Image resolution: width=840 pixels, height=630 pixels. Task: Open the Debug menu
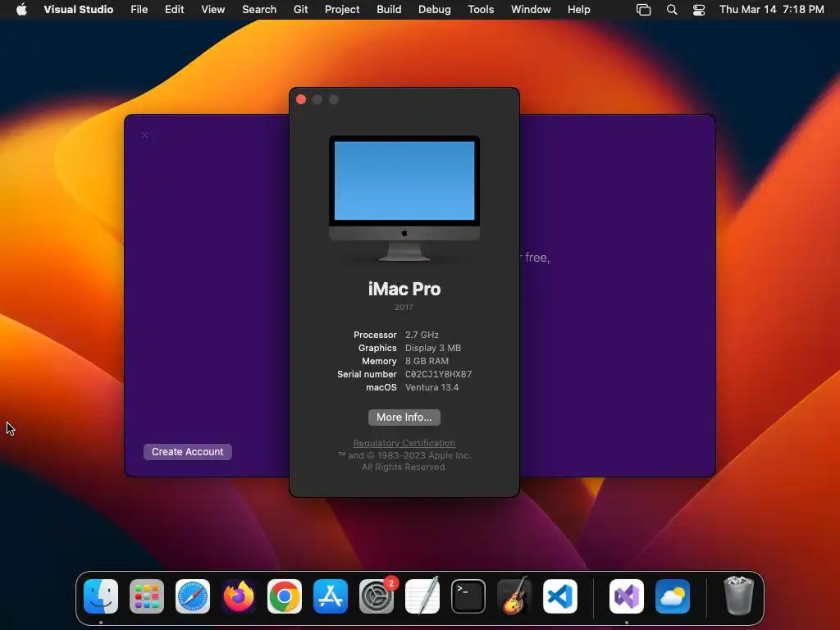click(x=434, y=9)
